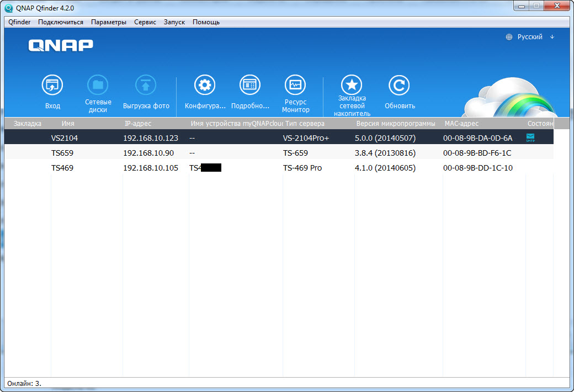Click server type TS-659
This screenshot has width=574, height=392.
[295, 153]
